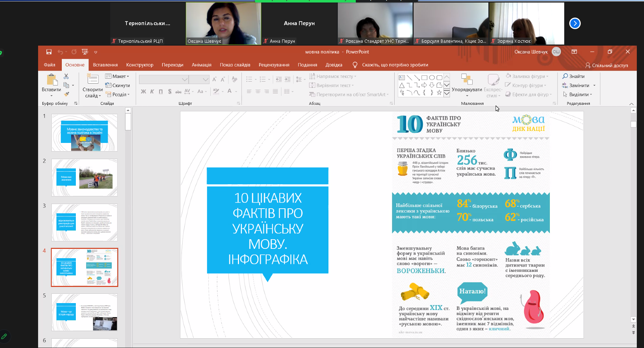Click the Copy icon in clipboard group
This screenshot has width=644, height=348.
click(x=66, y=85)
